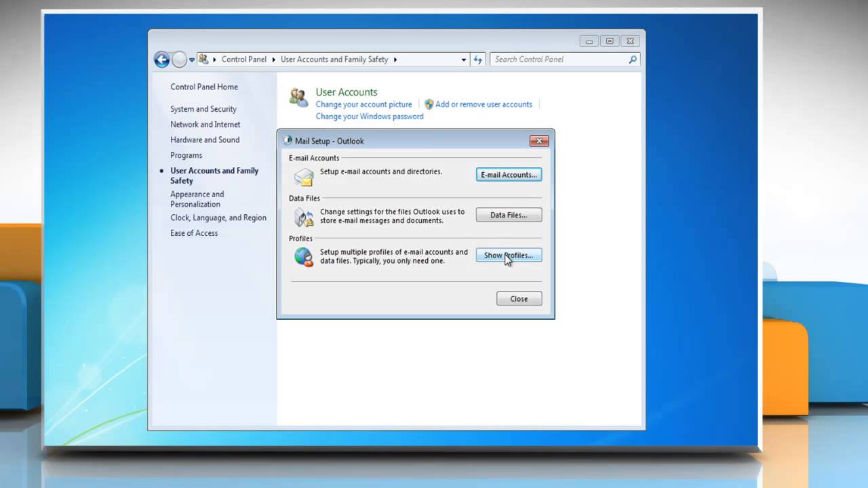Click the Mail Setup dialog title icon
Viewport: 868px width, 488px height.
click(288, 141)
